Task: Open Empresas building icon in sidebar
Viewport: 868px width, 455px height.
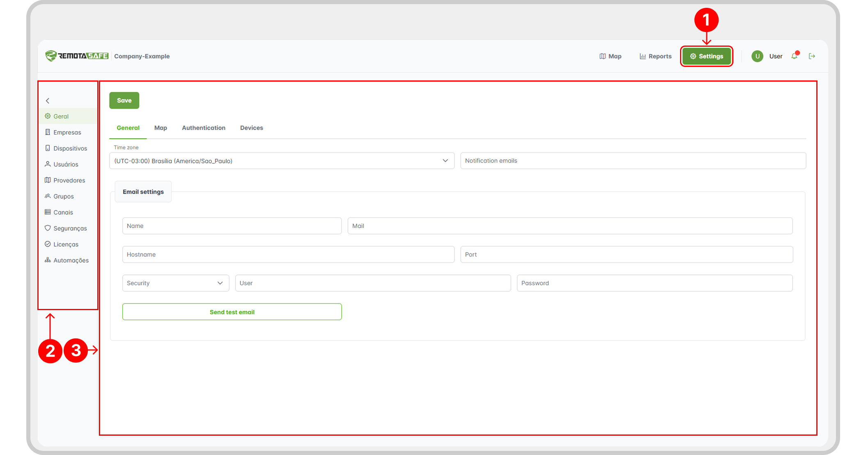Action: pos(48,132)
